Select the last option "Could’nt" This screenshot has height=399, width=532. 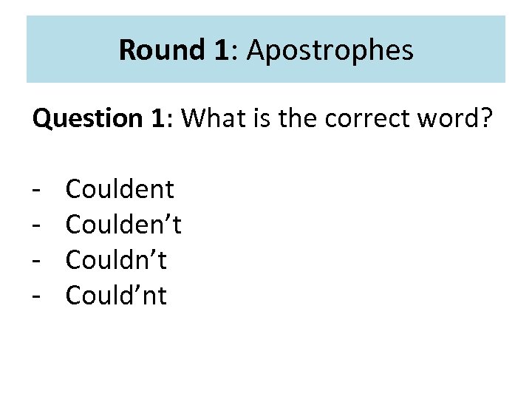click(x=116, y=296)
